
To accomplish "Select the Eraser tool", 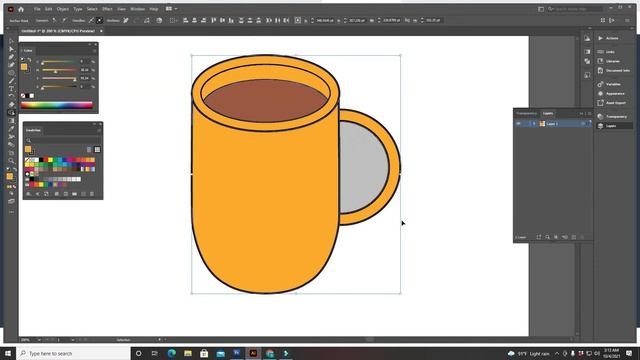I will point(11,104).
